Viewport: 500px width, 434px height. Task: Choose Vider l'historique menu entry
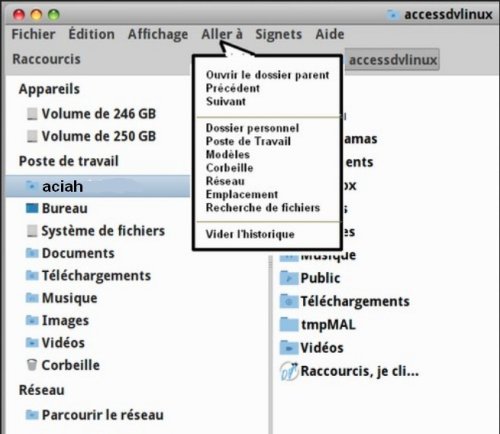point(250,234)
